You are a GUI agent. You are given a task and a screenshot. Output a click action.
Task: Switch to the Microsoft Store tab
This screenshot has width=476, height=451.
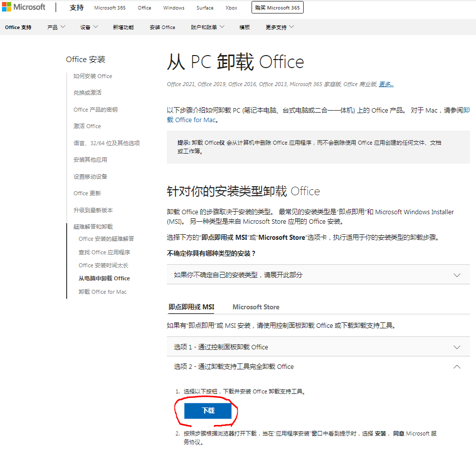point(256,307)
